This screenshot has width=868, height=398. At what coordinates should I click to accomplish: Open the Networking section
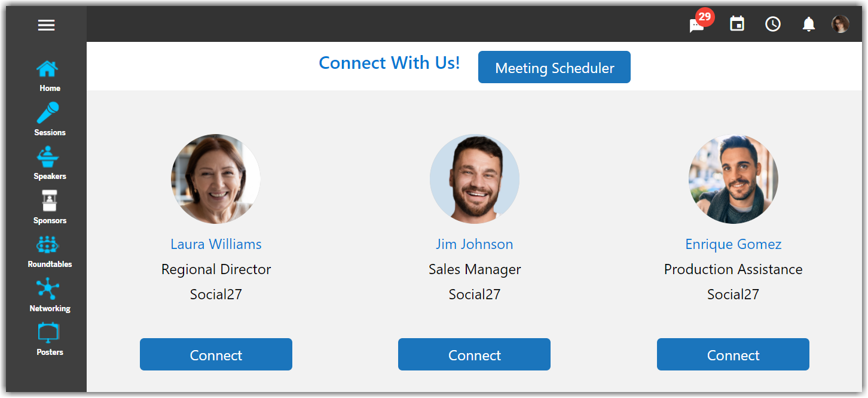(48, 289)
